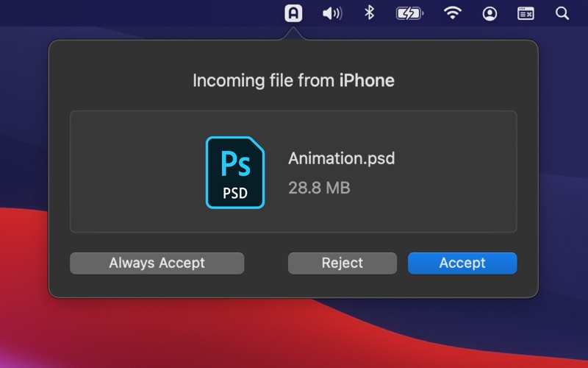This screenshot has height=368, width=588.
Task: Accept the incoming file
Action: pos(462,263)
